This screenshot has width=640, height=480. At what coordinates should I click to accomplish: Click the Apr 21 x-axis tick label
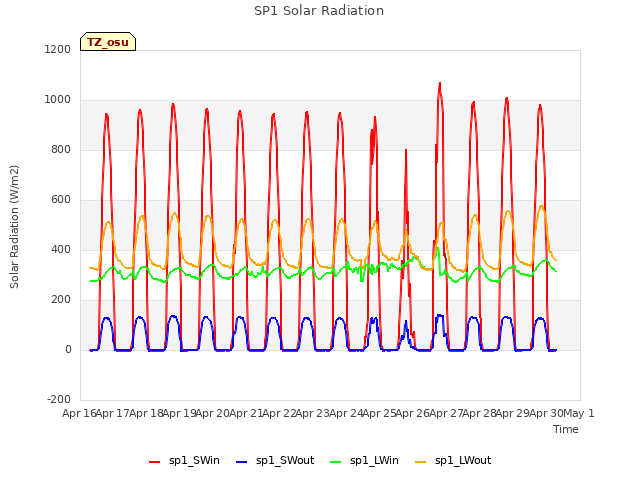[246, 413]
